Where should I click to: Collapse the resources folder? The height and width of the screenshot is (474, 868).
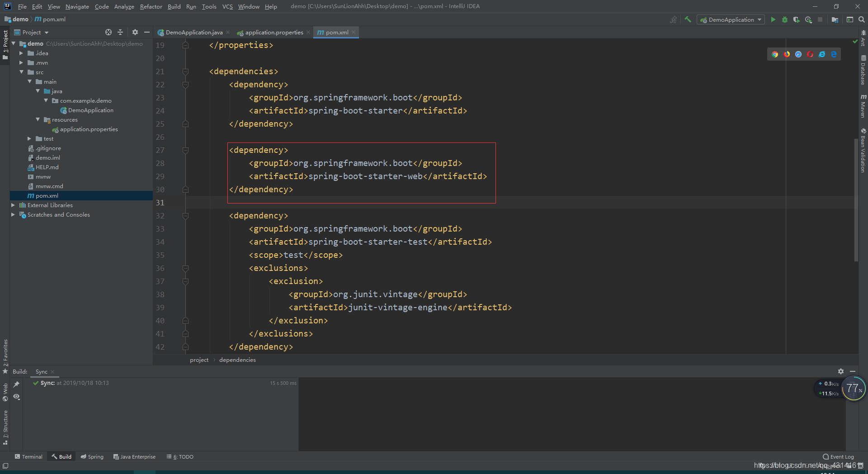[38, 119]
